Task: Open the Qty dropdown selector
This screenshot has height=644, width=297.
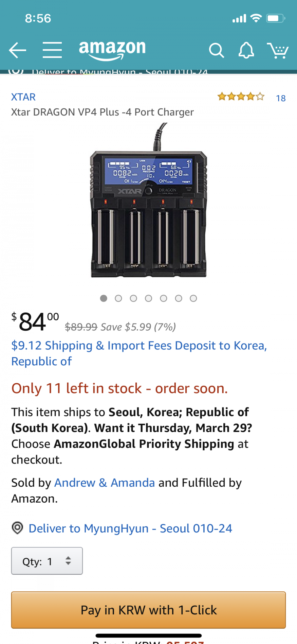Action: point(47,561)
